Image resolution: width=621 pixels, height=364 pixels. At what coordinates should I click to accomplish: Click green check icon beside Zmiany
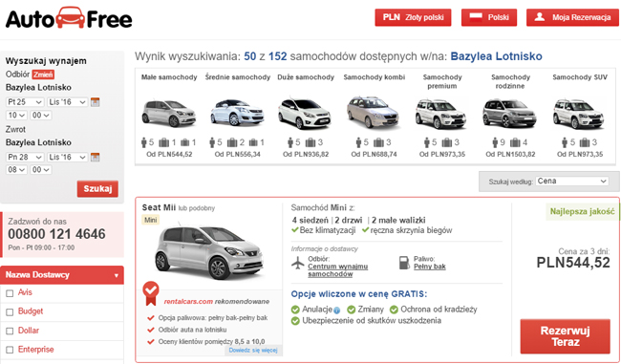tap(351, 310)
